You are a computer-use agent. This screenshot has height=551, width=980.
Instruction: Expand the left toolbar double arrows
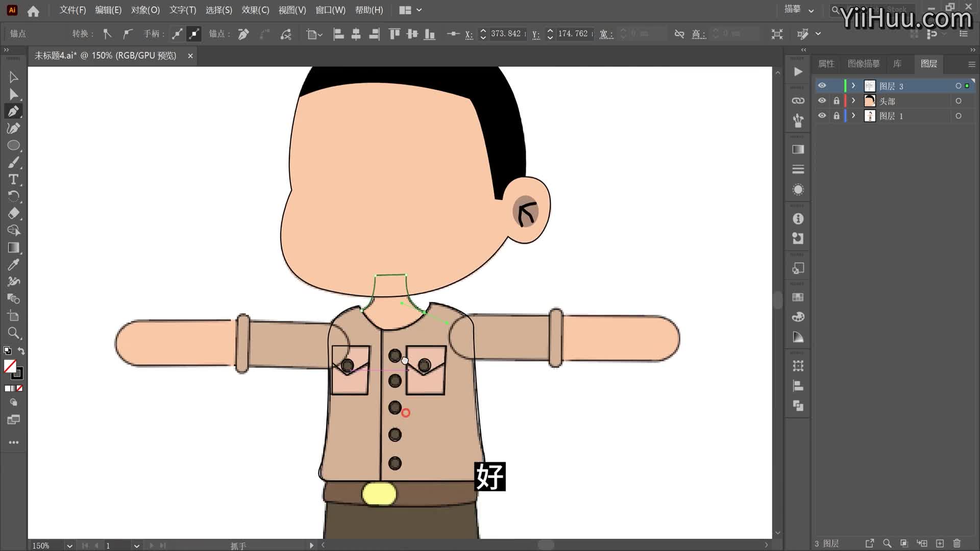[6, 50]
